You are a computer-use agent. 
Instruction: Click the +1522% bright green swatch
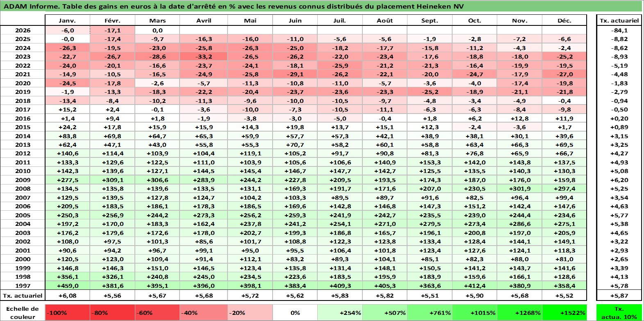coord(564,313)
